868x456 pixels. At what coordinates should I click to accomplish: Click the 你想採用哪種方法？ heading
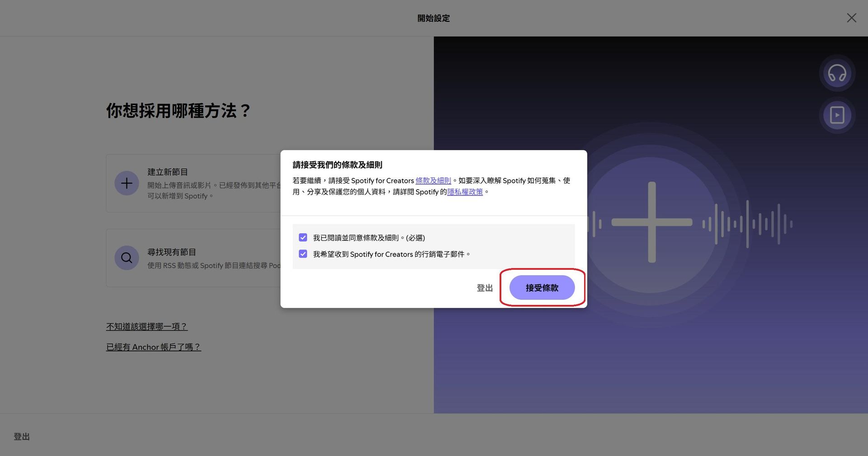coord(178,111)
